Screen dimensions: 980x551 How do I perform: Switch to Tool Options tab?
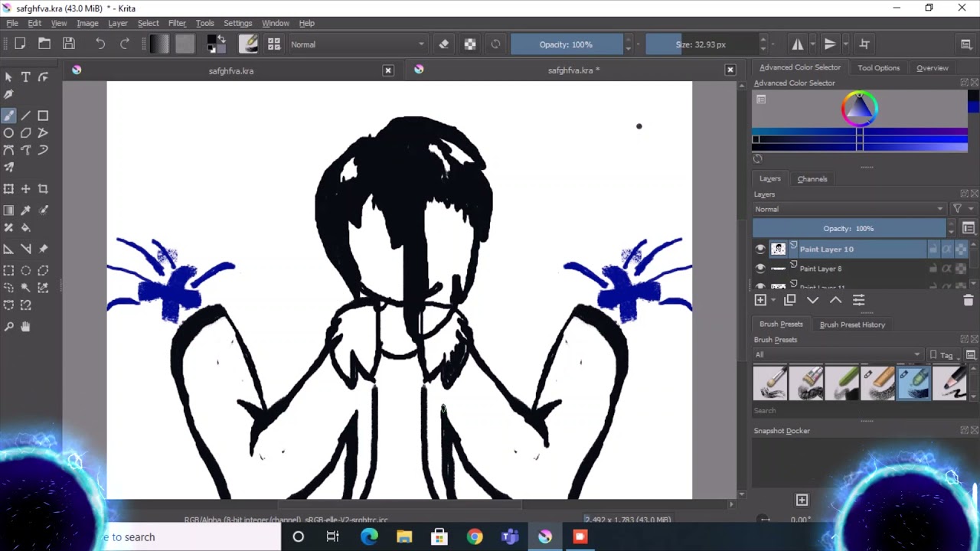(878, 67)
